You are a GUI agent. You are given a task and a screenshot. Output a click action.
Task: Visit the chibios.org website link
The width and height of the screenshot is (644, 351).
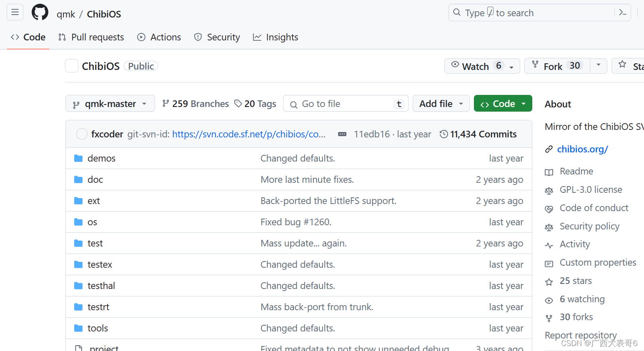pos(582,149)
